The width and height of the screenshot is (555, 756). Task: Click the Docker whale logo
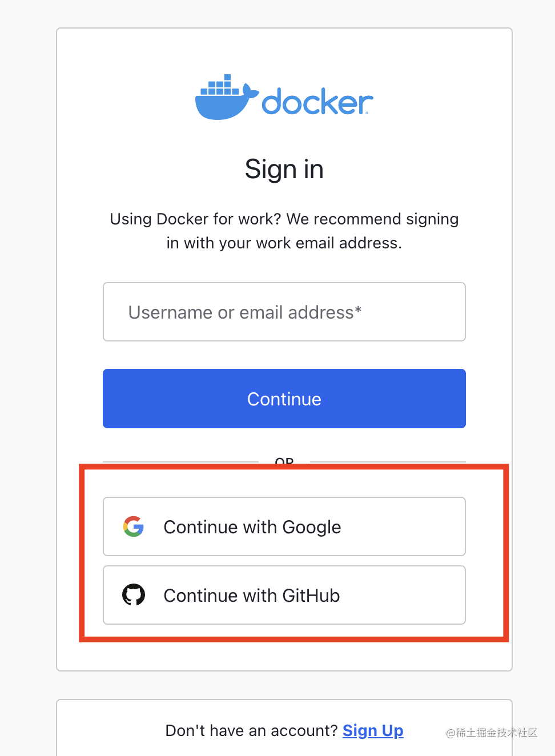click(227, 97)
